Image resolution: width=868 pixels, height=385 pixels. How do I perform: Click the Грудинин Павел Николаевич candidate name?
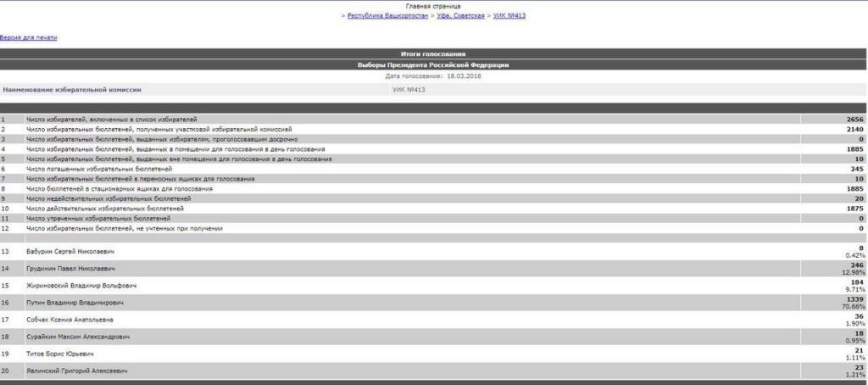coord(71,269)
